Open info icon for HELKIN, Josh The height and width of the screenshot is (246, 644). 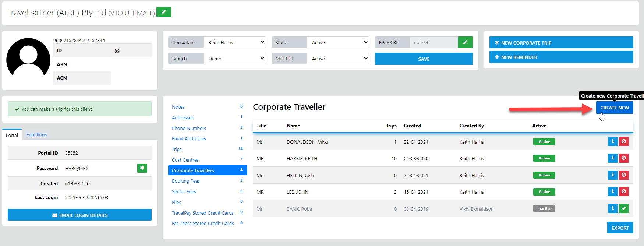(x=612, y=175)
